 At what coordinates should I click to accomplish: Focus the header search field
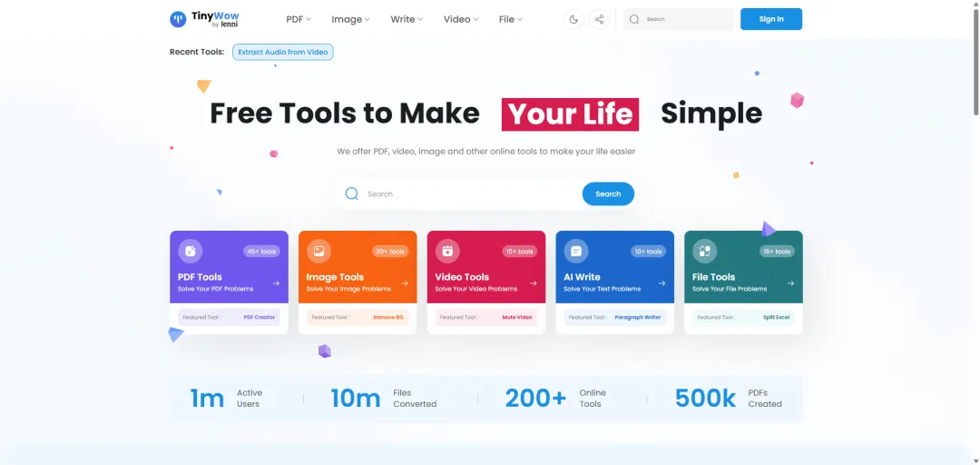pos(679,19)
